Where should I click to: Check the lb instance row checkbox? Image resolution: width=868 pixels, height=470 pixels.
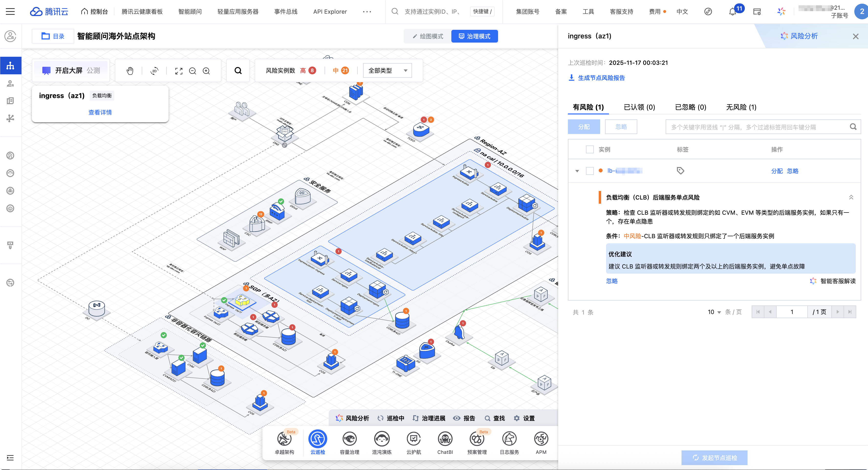pyautogui.click(x=590, y=171)
